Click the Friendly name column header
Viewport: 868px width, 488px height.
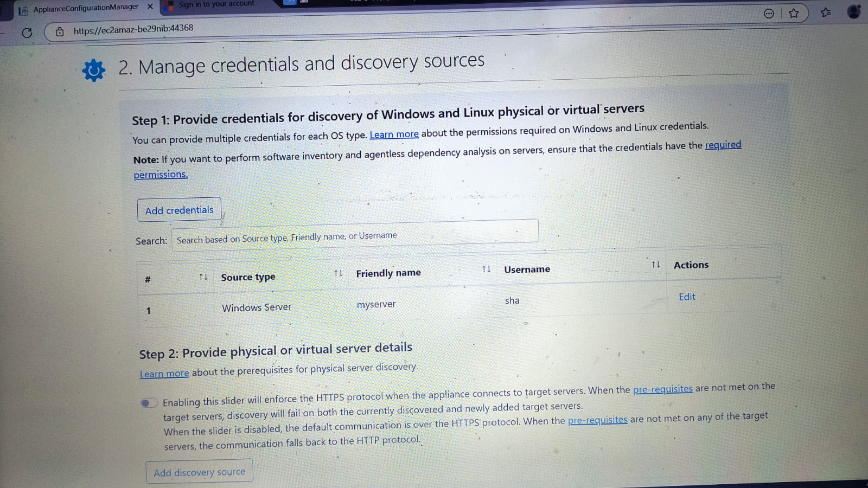[x=388, y=273]
